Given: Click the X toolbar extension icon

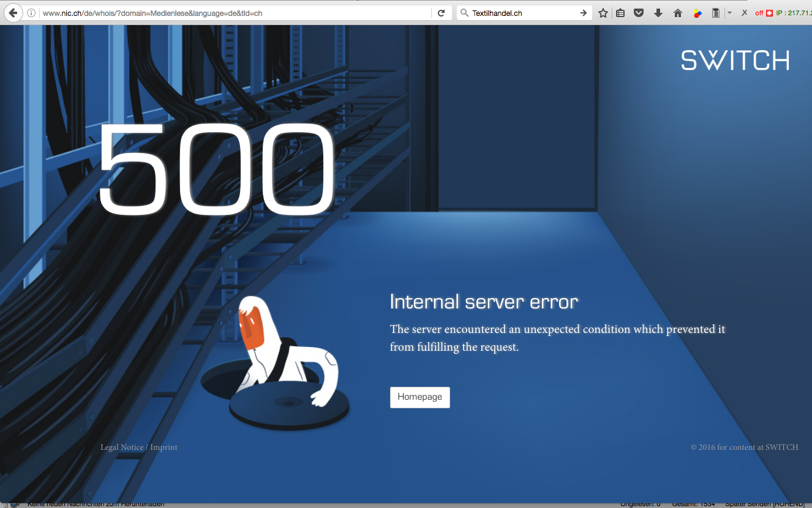Looking at the screenshot, I should (744, 13).
